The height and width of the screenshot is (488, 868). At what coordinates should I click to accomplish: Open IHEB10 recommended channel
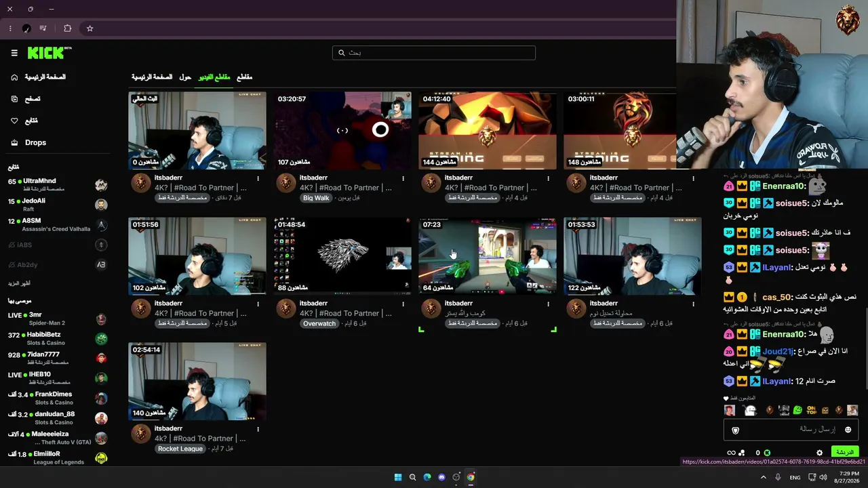pyautogui.click(x=58, y=378)
